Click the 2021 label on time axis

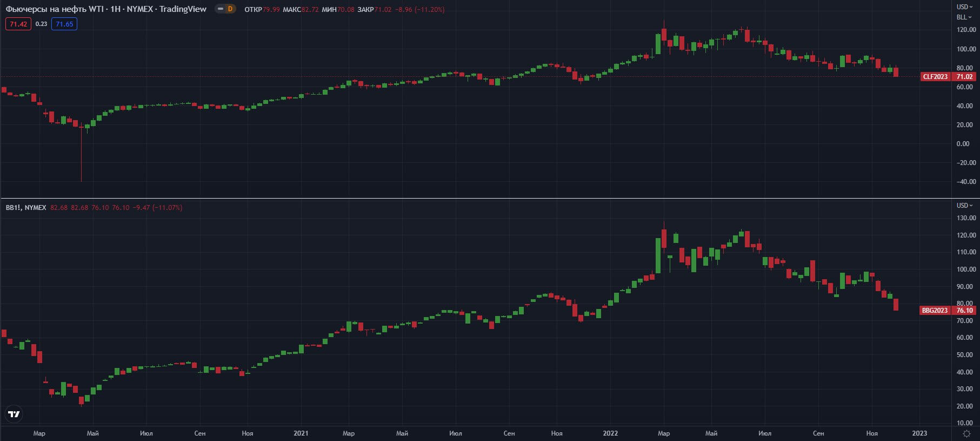[301, 433]
